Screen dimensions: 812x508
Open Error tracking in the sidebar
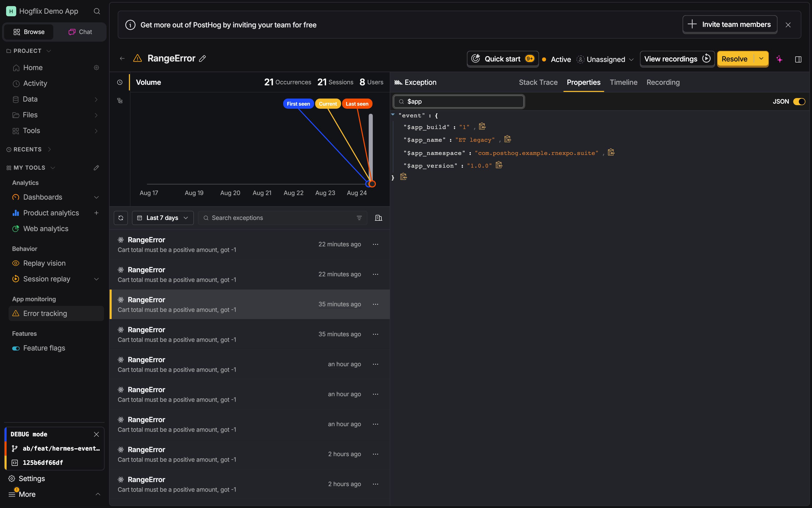click(x=56, y=314)
